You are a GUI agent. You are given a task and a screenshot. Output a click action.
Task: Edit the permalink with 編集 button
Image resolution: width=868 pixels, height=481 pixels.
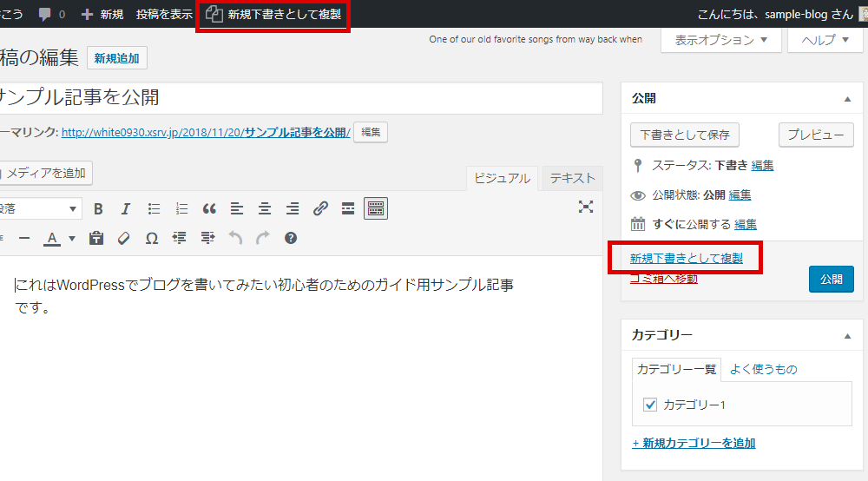click(x=371, y=132)
